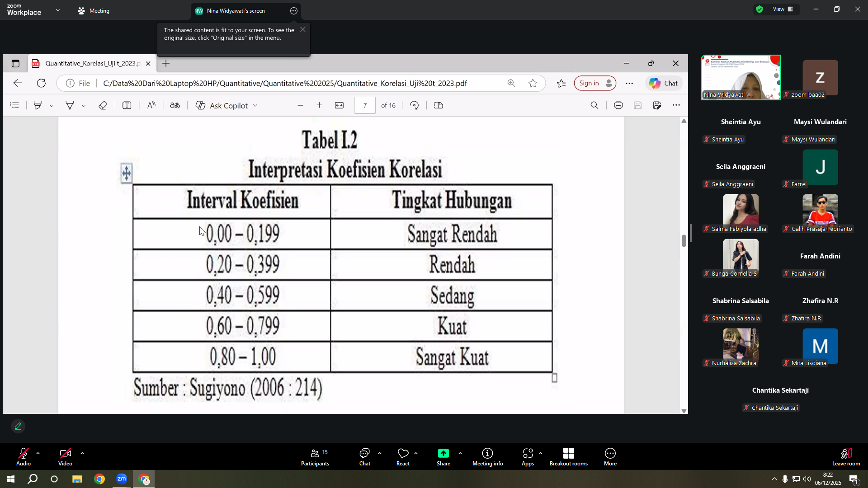Open the View layout menu
The image size is (868, 488).
coord(783,9)
